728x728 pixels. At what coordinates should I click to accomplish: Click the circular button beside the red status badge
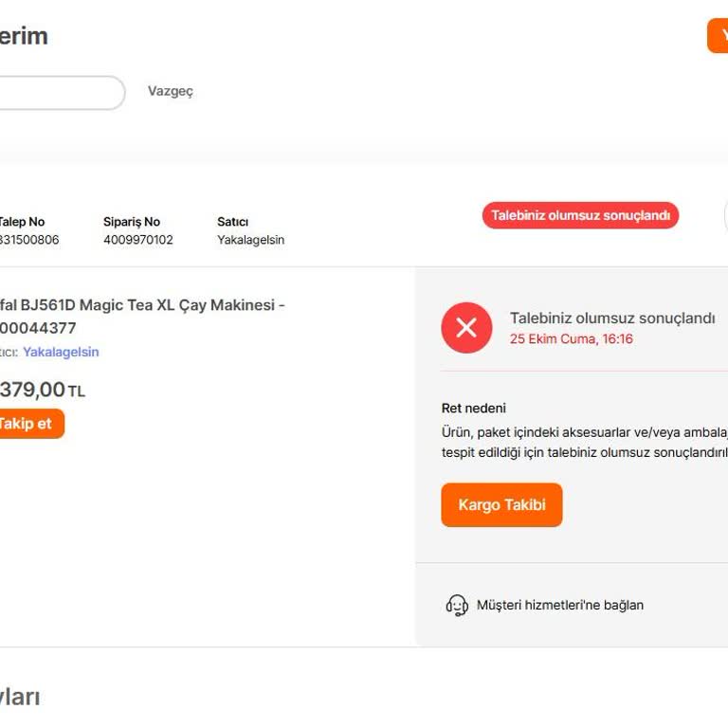click(x=725, y=216)
